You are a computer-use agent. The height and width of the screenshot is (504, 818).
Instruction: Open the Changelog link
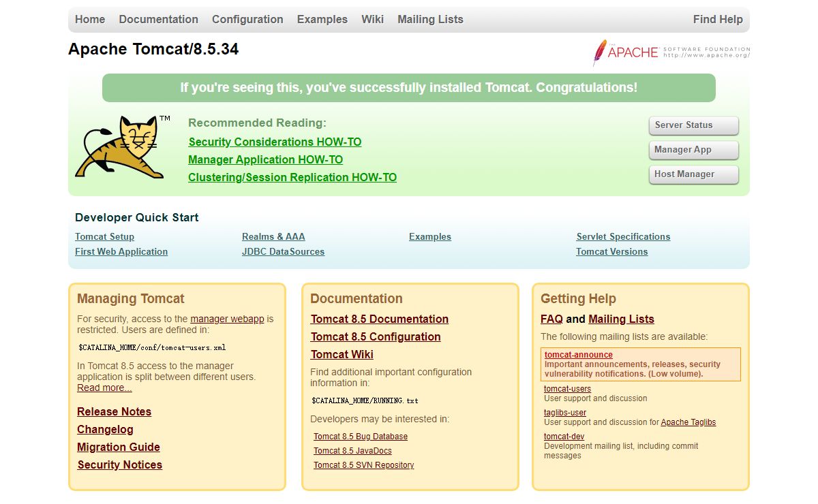105,429
